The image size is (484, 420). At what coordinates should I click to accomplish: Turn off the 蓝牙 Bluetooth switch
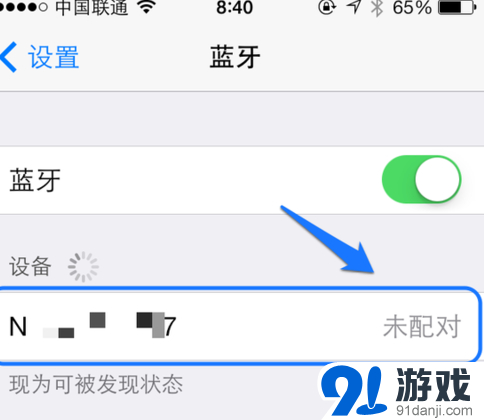[x=421, y=179]
